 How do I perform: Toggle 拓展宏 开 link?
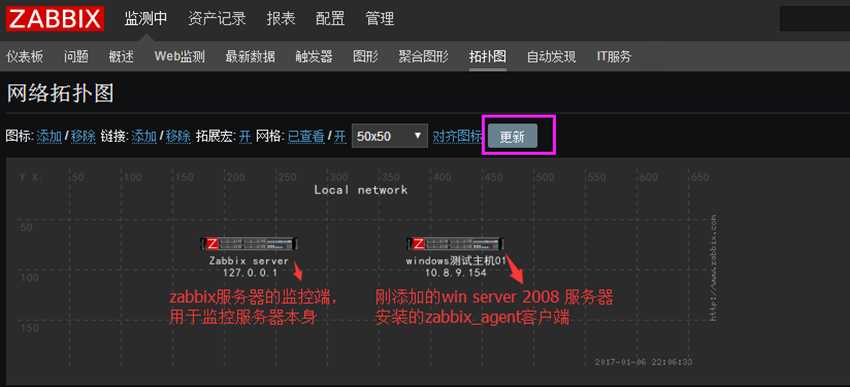tap(245, 136)
